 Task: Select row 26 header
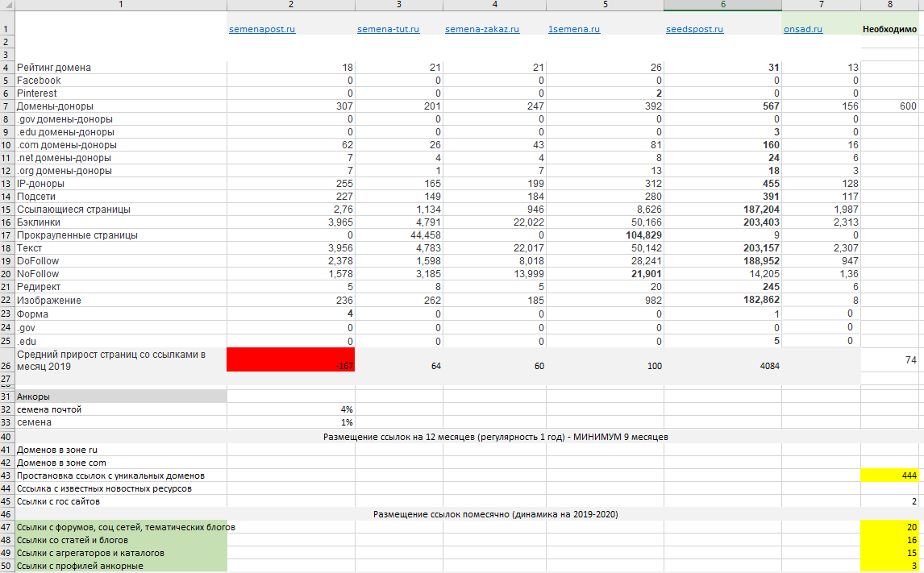(6, 359)
